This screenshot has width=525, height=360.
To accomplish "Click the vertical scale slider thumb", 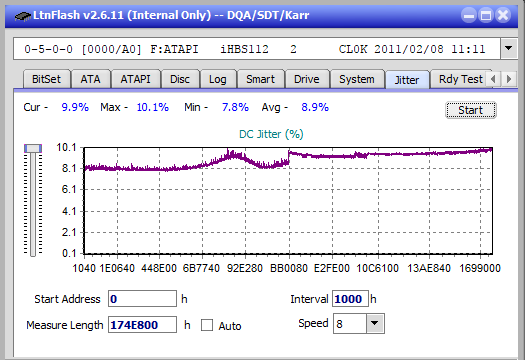I will pos(33,148).
